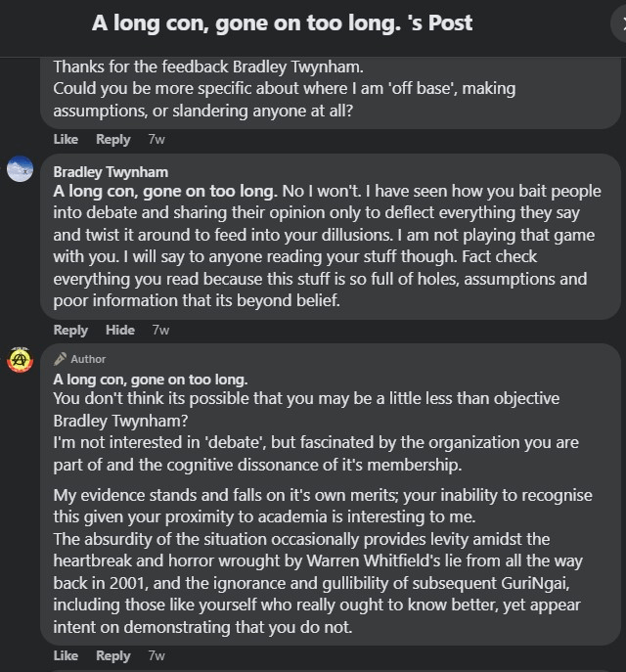Reply to the Author's last comment
Viewport: 626px width, 672px height.
(113, 655)
